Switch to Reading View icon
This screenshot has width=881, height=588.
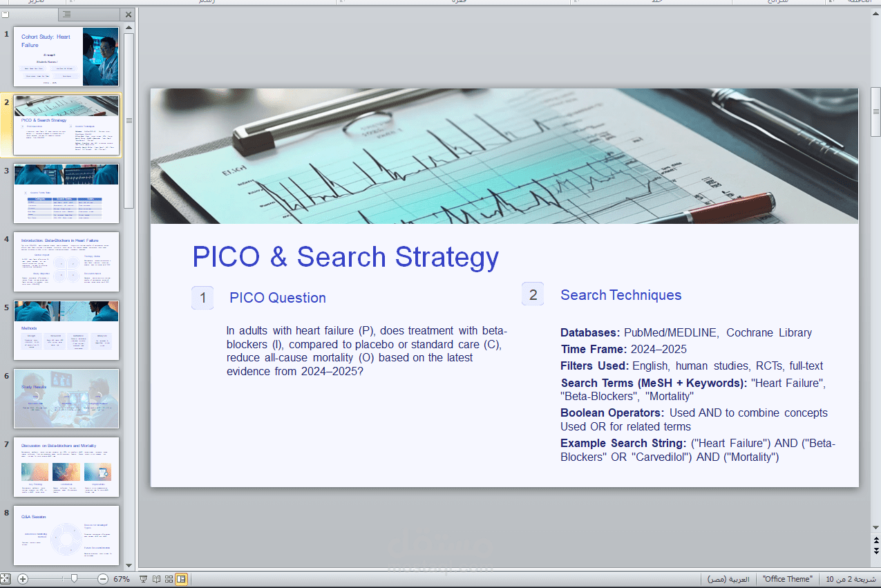coord(156,579)
